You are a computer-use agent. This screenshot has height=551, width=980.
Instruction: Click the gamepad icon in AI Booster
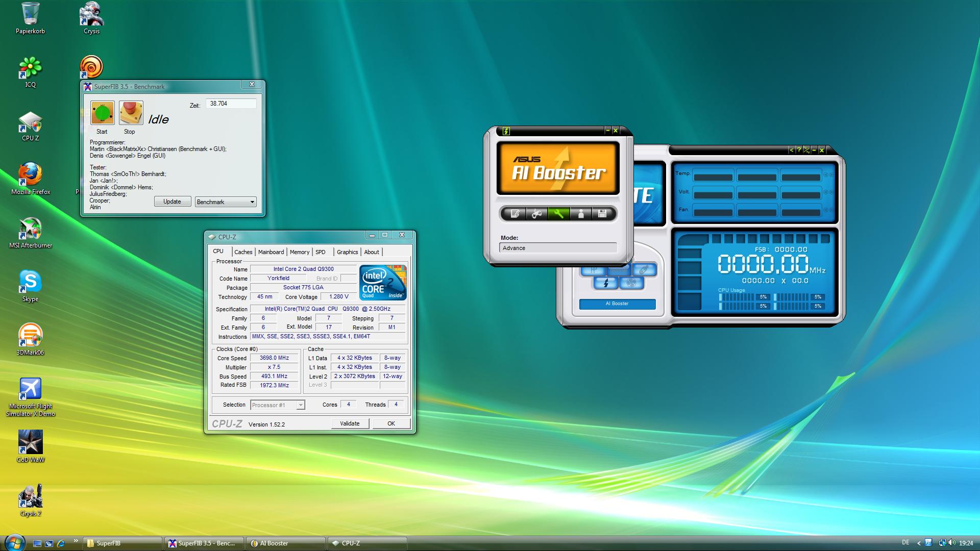click(x=536, y=214)
